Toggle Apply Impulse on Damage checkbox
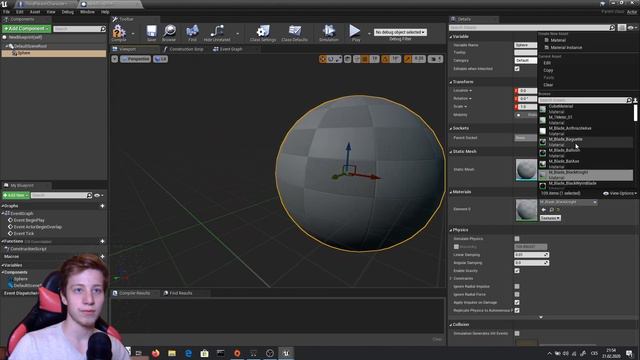This screenshot has width=640, height=360. click(x=517, y=302)
